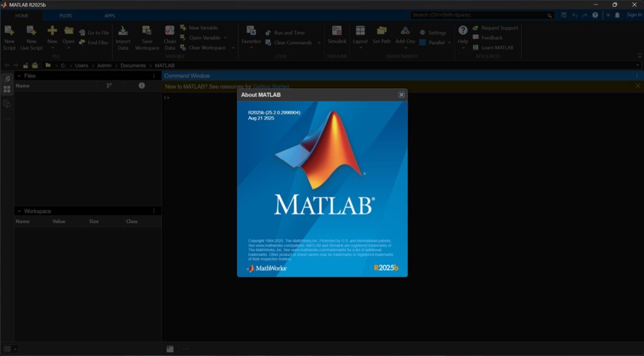Click Feedback in Resources
Image resolution: width=644 pixels, height=356 pixels.
click(487, 38)
